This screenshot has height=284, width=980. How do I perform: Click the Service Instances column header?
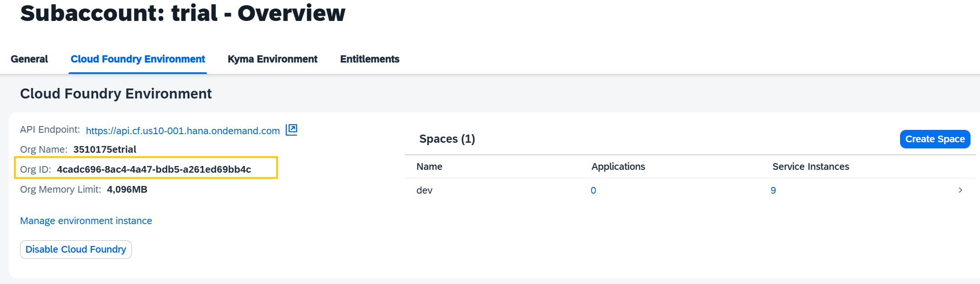pyautogui.click(x=811, y=166)
